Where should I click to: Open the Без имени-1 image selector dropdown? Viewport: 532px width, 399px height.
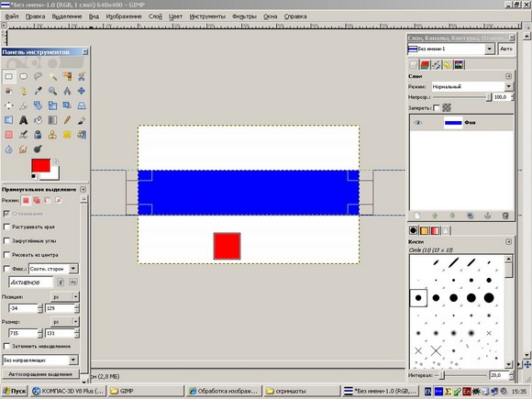(451, 49)
